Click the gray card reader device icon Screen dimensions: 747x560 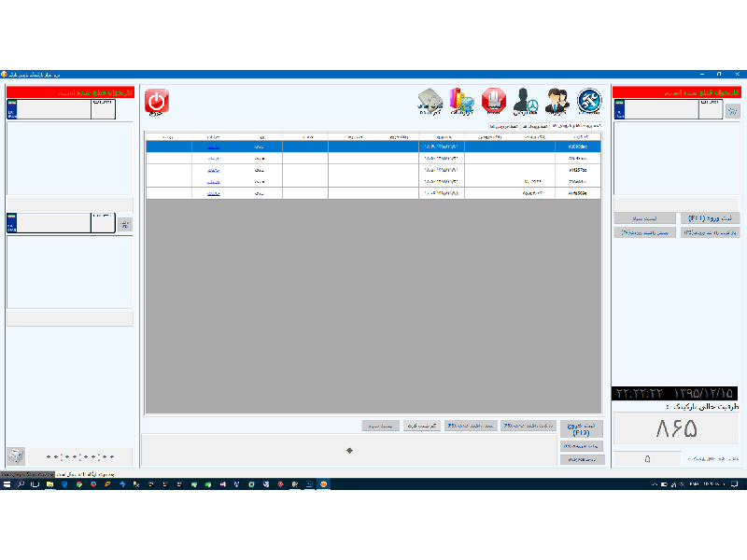(x=430, y=101)
